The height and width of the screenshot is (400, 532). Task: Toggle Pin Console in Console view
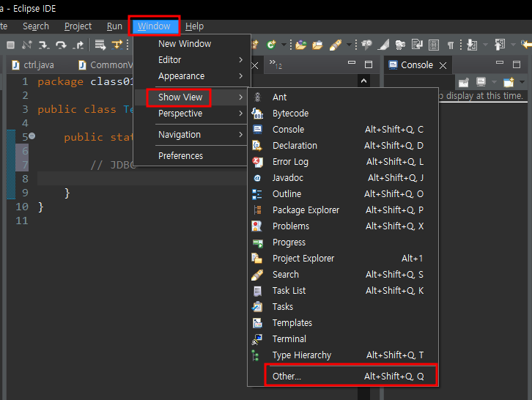click(x=463, y=82)
